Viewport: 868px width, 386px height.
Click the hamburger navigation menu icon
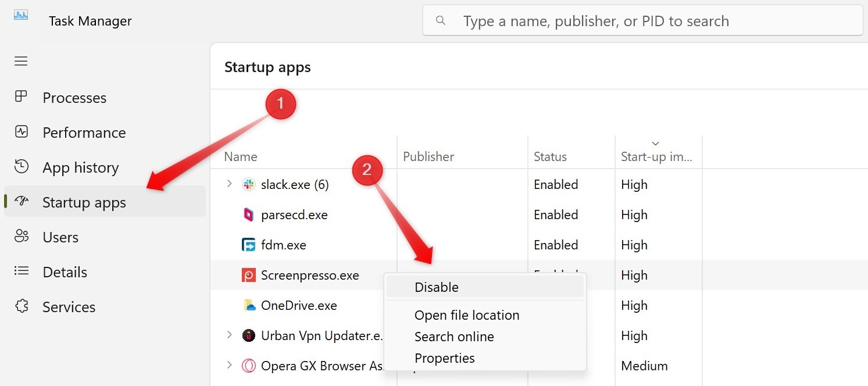click(x=21, y=61)
